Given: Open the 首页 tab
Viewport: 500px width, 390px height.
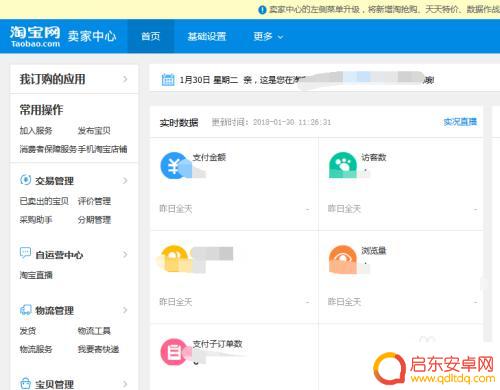Looking at the screenshot, I should (x=151, y=36).
